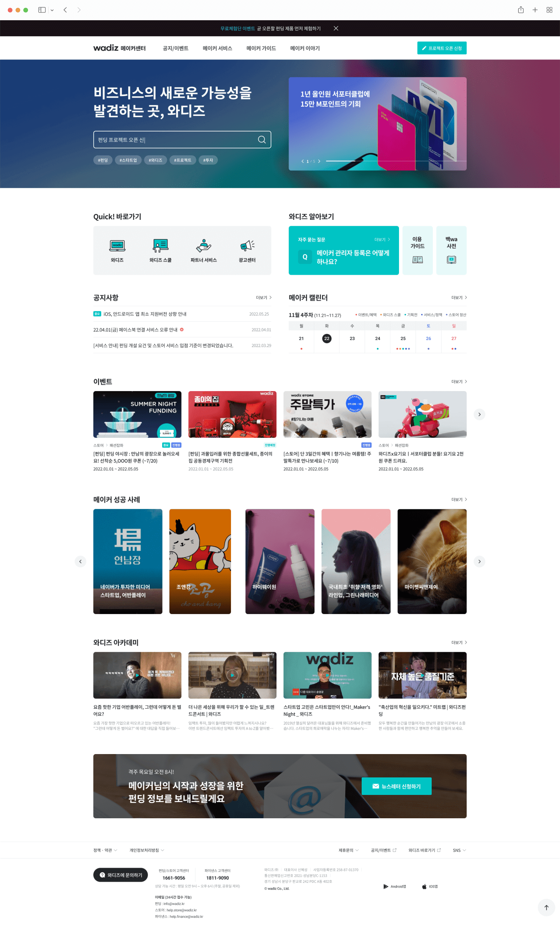Show next success stories arrow
Viewport: 560px width, 928px height.
pos(479,561)
